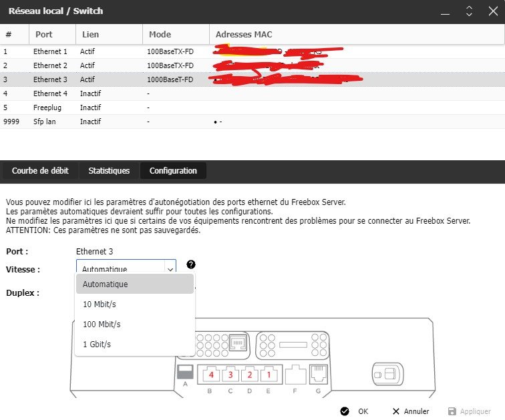Select the Ethernet 1 row in the table
The width and height of the screenshot is (505, 420).
pos(51,51)
